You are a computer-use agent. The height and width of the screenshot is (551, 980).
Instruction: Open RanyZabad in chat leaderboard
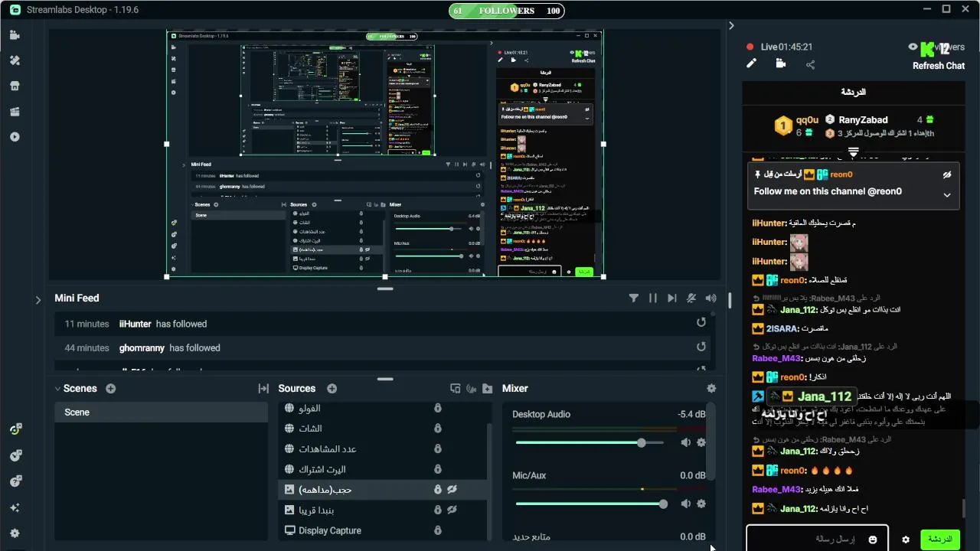point(863,119)
